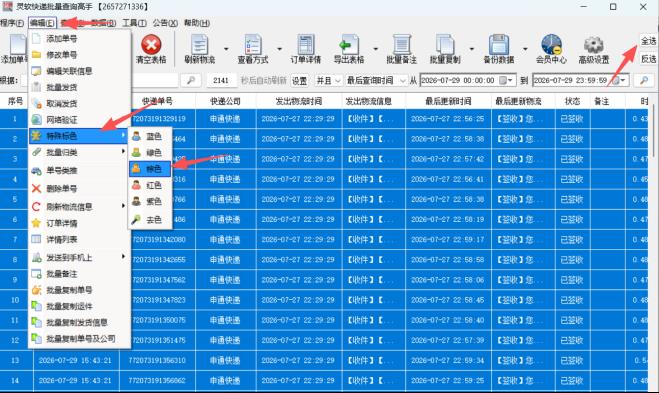The image size is (659, 393).
Task: Click the 全选 button
Action: coord(648,41)
